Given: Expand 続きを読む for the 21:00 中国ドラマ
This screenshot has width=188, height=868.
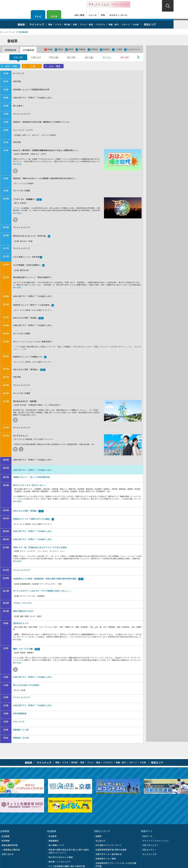Looking at the screenshot, I should (x=17, y=561).
